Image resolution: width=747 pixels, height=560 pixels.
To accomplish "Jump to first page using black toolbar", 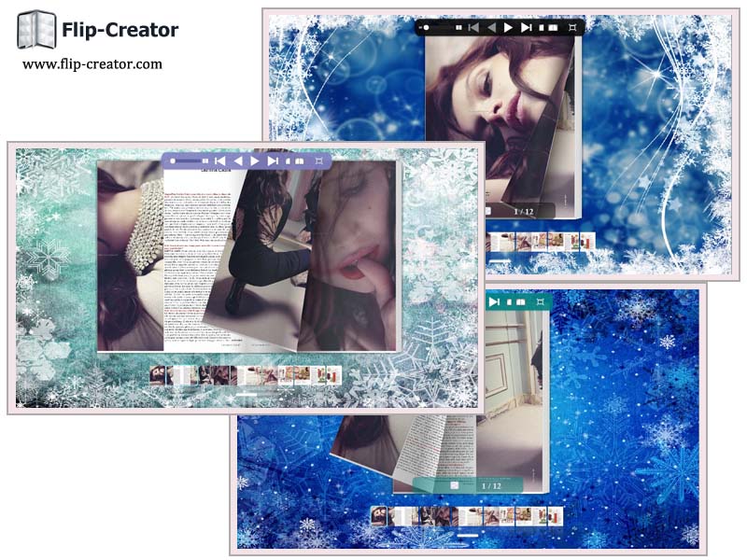I will pyautogui.click(x=473, y=28).
